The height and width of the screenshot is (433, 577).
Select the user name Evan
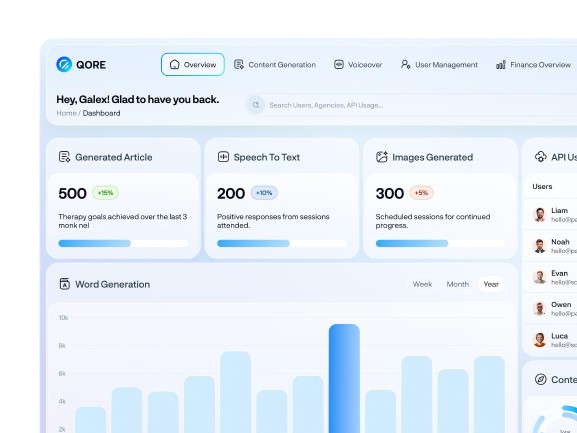(x=559, y=273)
